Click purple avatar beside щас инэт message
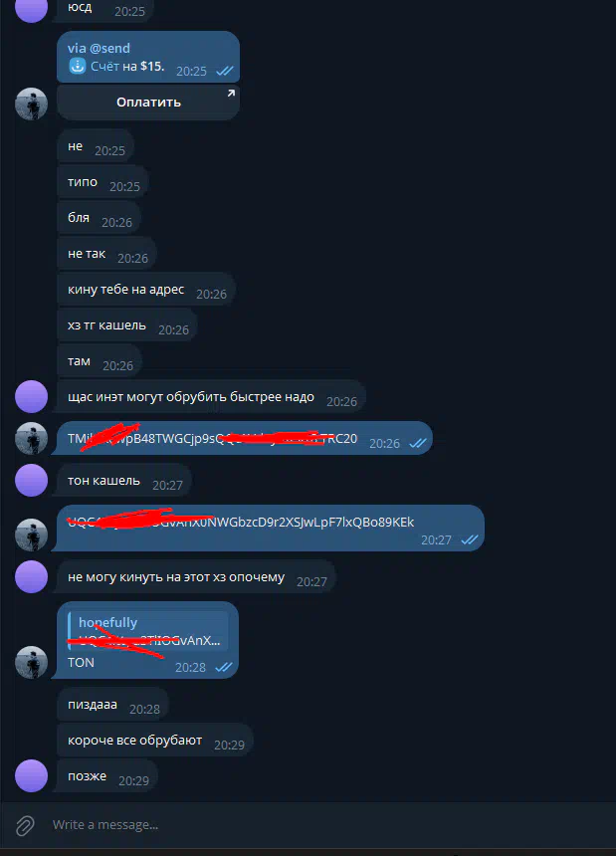Viewport: 616px width, 856px height. [31, 397]
